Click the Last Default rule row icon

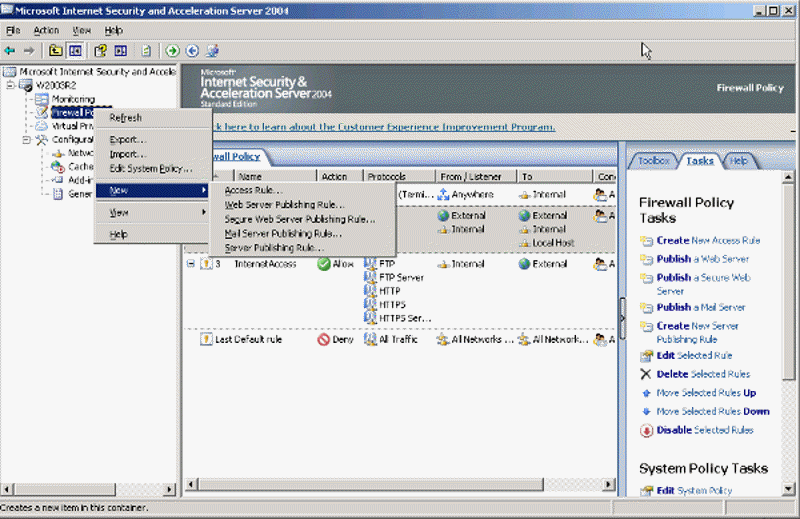pos(206,339)
